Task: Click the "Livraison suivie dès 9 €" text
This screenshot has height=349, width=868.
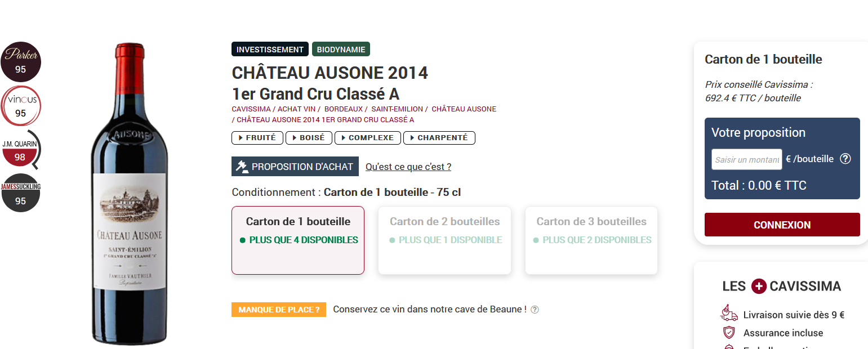Action: coord(794,315)
